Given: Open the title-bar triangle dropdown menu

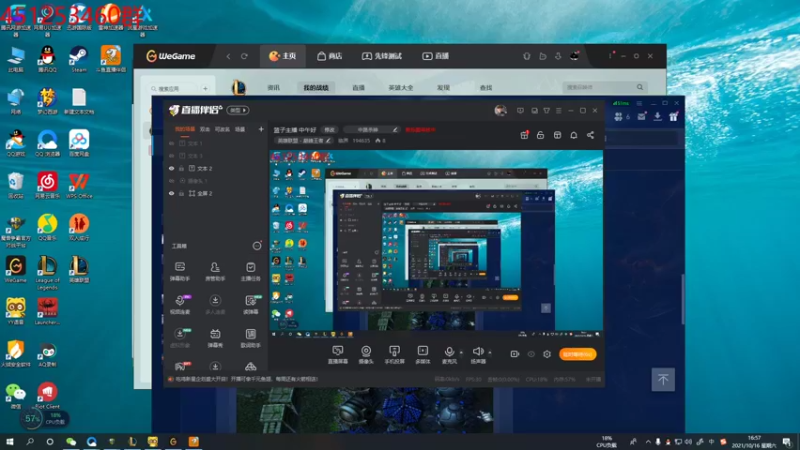Looking at the screenshot, I should point(546,110).
